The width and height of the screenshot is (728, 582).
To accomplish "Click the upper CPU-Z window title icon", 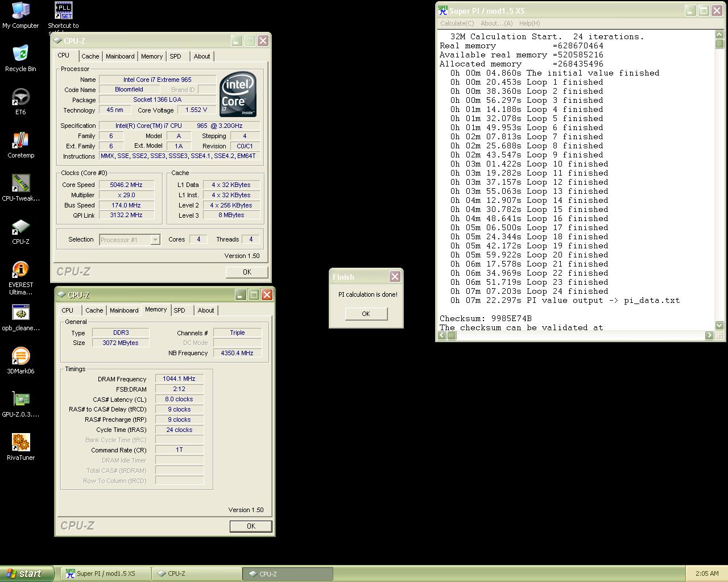I will (x=57, y=41).
